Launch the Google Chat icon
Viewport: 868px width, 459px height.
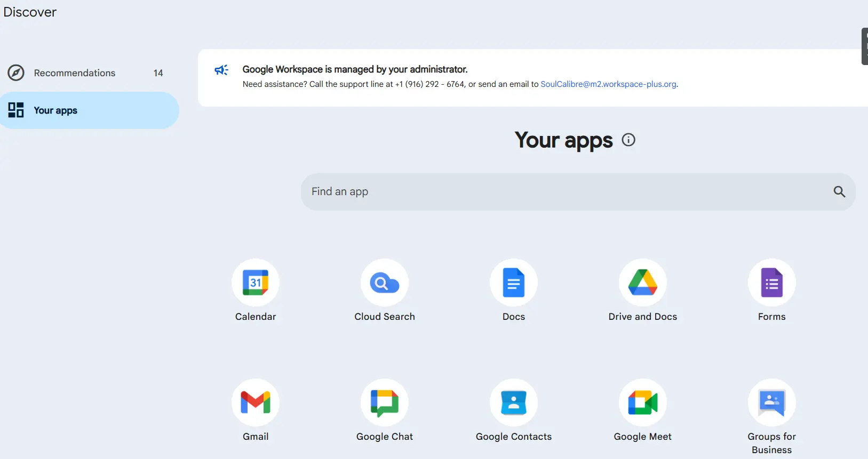(x=385, y=402)
